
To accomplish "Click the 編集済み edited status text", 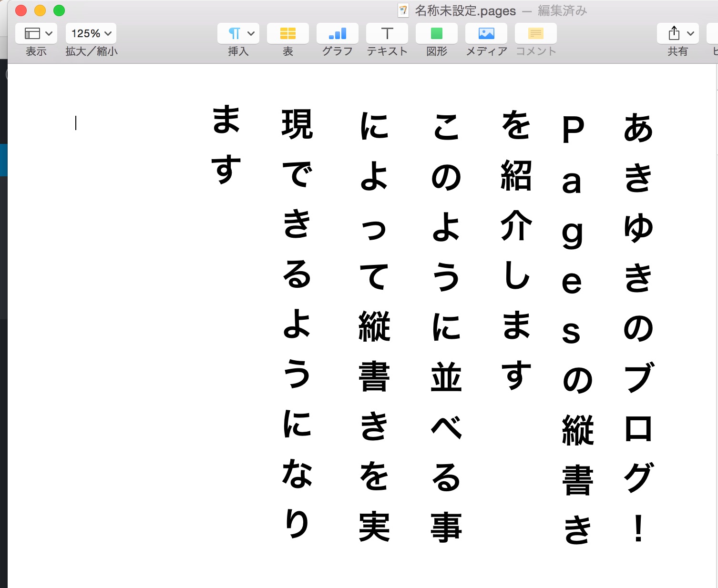I will [563, 10].
